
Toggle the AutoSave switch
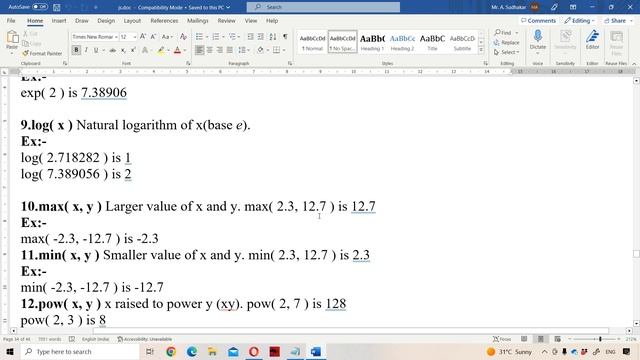(40, 7)
